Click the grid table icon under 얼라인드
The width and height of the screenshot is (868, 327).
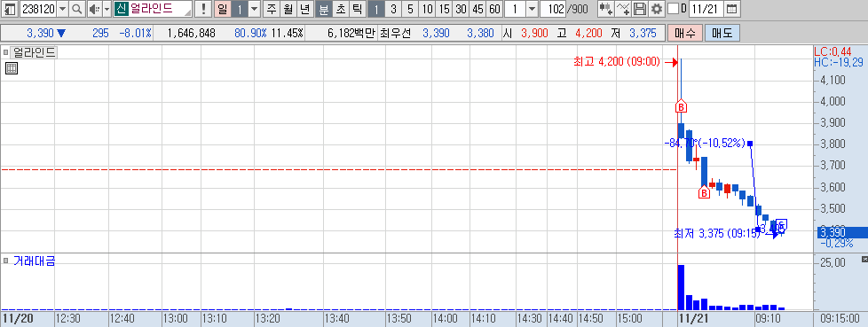click(11, 68)
